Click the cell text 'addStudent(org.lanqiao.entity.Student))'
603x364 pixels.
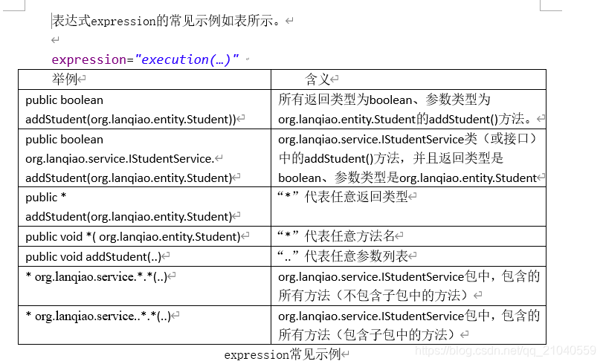point(130,119)
